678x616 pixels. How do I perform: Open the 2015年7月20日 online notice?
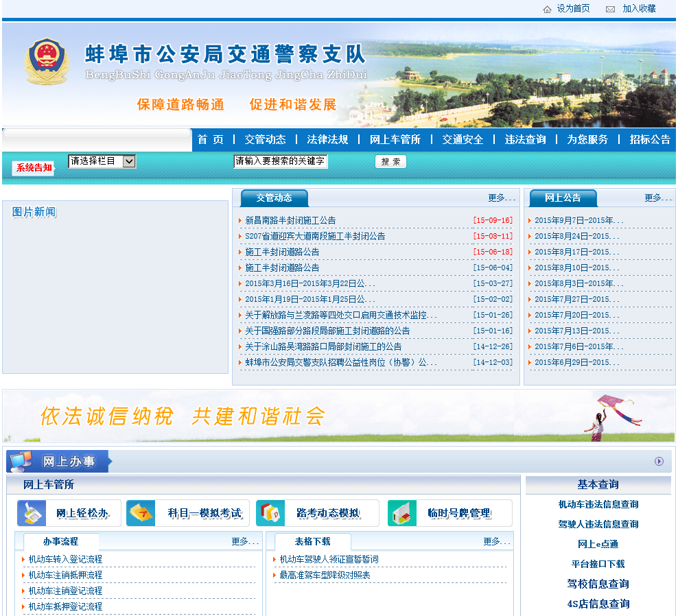tap(577, 315)
